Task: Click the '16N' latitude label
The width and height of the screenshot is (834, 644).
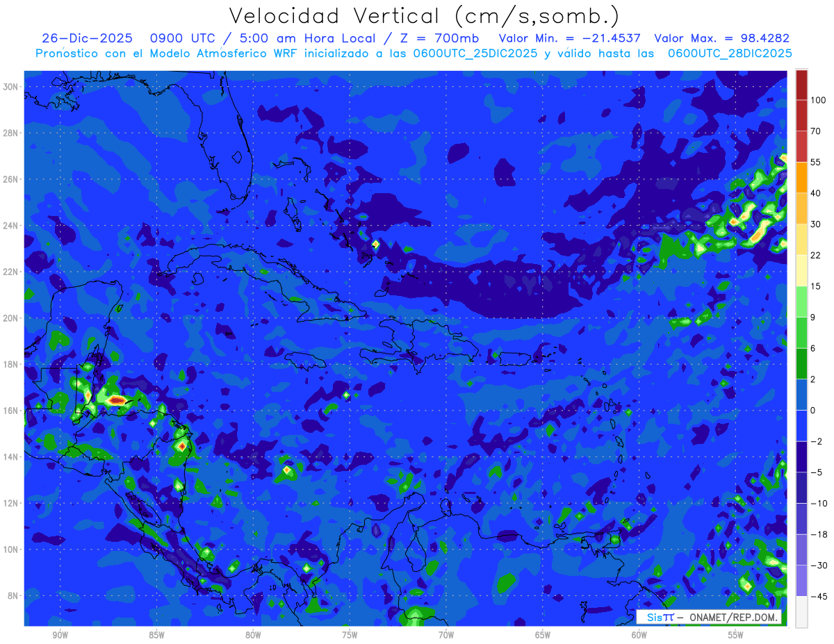Action: tap(12, 411)
